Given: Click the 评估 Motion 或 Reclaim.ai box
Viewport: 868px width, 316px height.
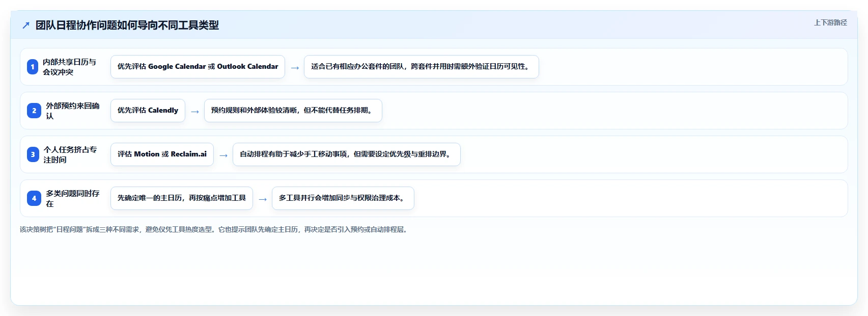Looking at the screenshot, I should coord(162,154).
